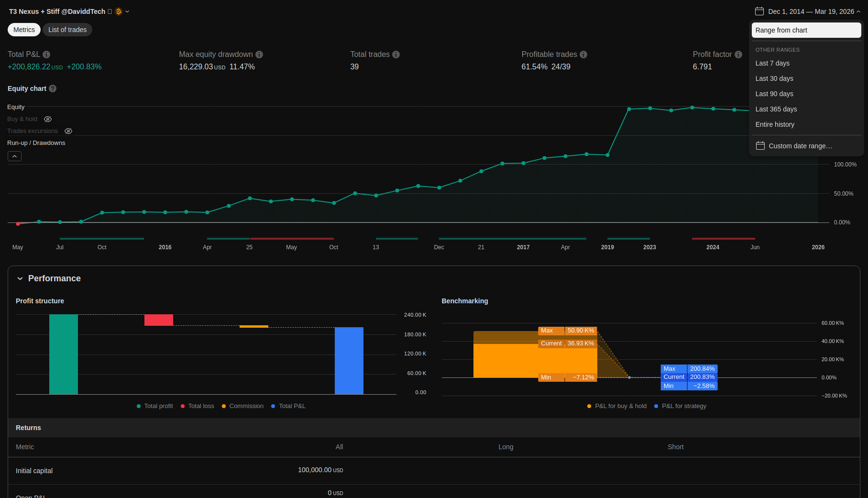Collapse the Performance section
Screen dimensions: 868x498
click(20, 278)
